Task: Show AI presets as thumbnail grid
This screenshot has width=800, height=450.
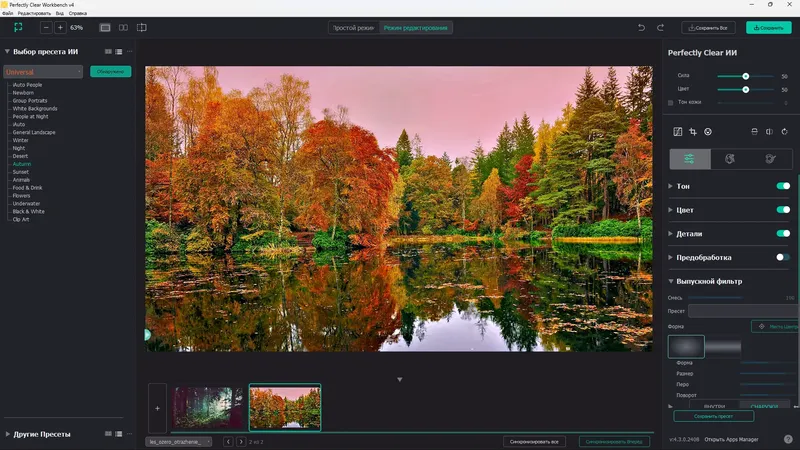Action: pos(108,52)
